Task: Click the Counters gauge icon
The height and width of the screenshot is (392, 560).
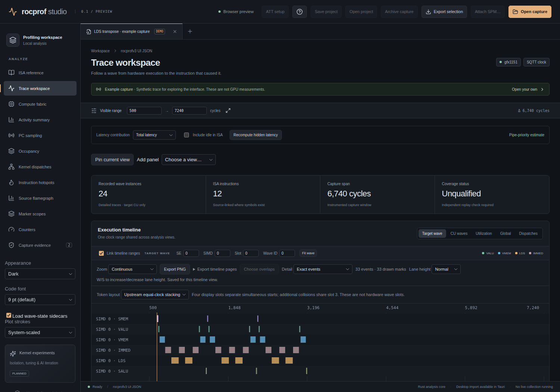Action: point(12,230)
